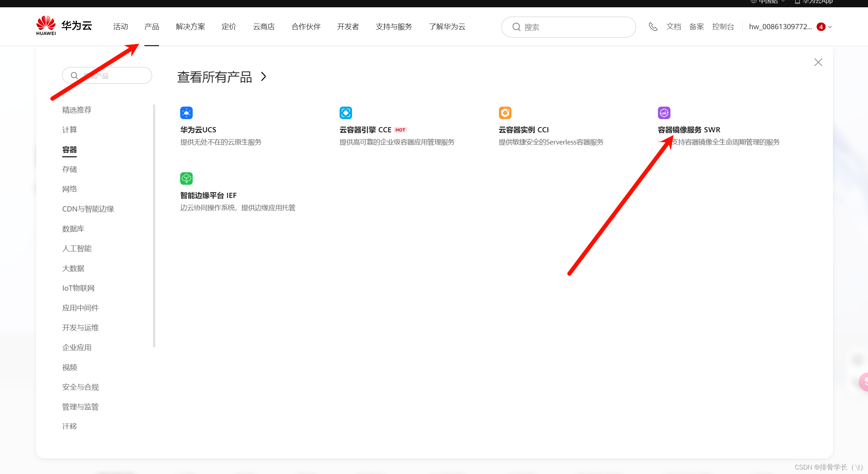This screenshot has height=474, width=868.
Task: Open the 定价 menu
Action: (x=229, y=27)
